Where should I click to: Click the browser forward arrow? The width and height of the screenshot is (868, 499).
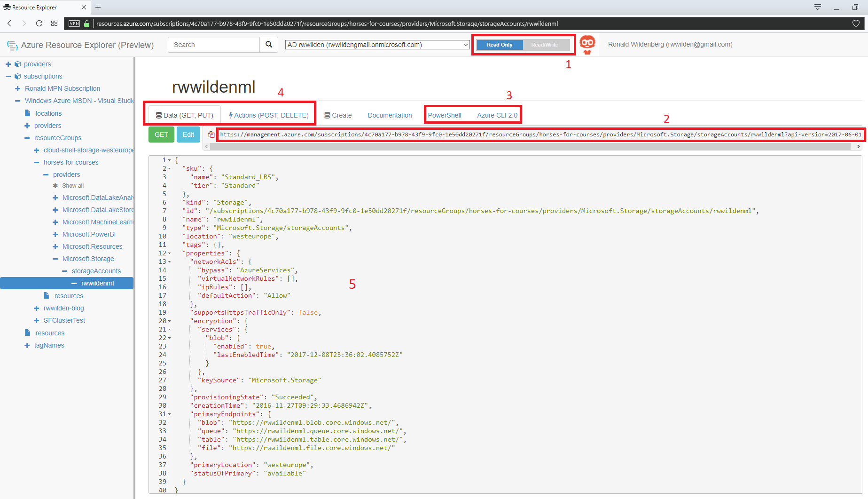(x=24, y=23)
